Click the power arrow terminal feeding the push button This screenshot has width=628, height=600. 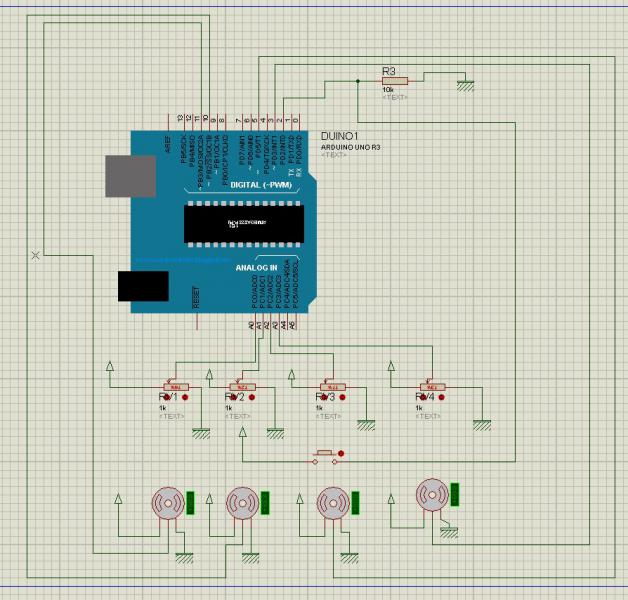242,432
